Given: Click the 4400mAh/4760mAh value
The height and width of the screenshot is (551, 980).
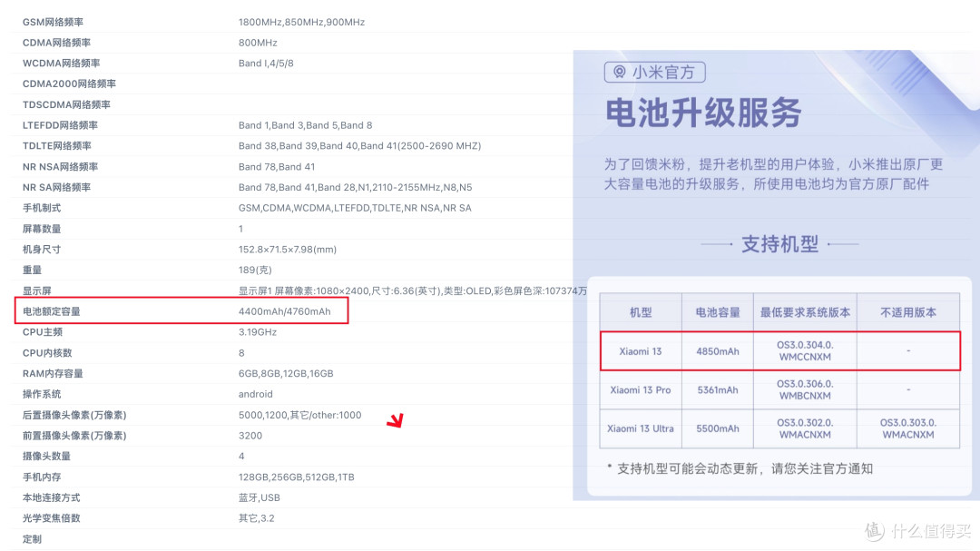Looking at the screenshot, I should (x=284, y=311).
